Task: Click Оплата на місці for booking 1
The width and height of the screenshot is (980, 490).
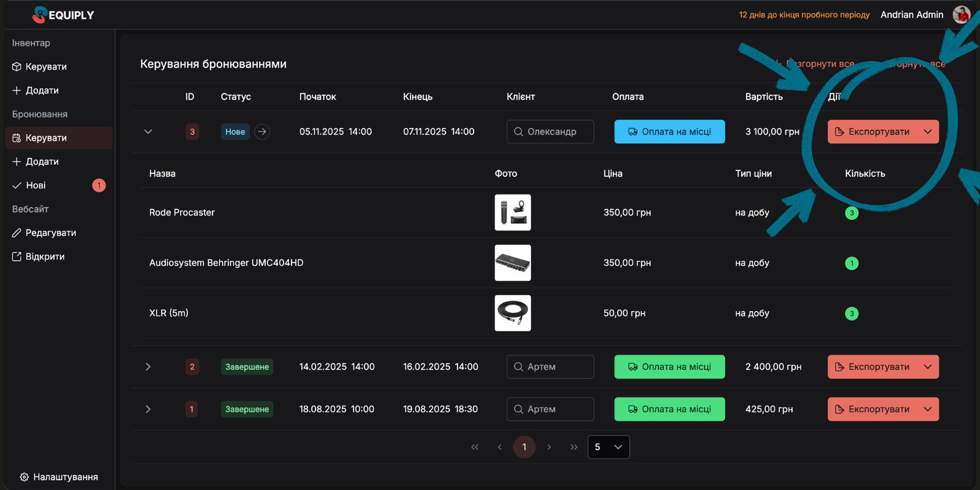Action: pos(669,409)
